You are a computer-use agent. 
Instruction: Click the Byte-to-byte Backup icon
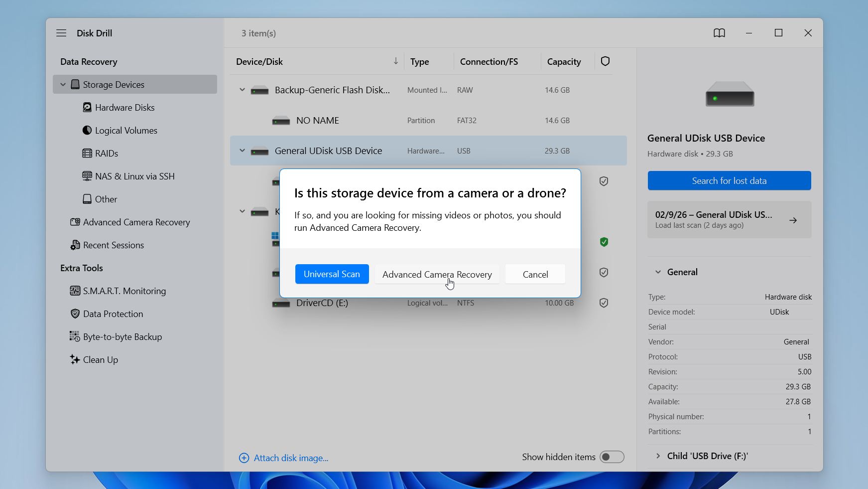pyautogui.click(x=75, y=336)
